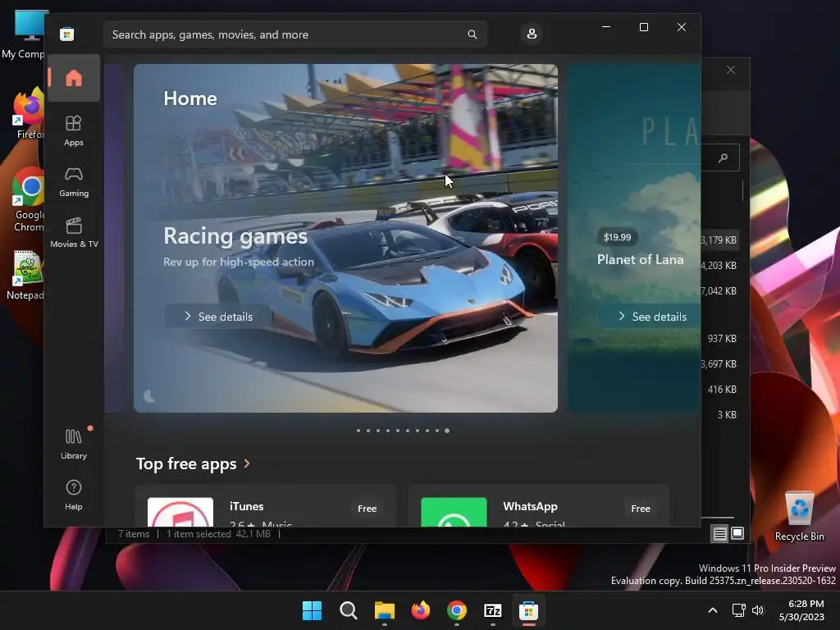The width and height of the screenshot is (840, 630).
Task: Open Chrome from taskbar
Action: [x=456, y=610]
